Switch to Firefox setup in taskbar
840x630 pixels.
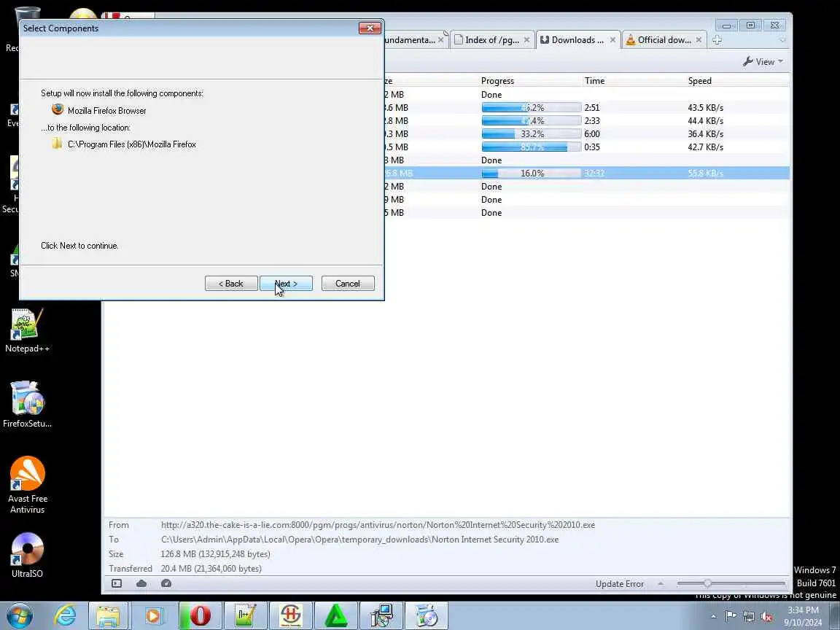(427, 615)
